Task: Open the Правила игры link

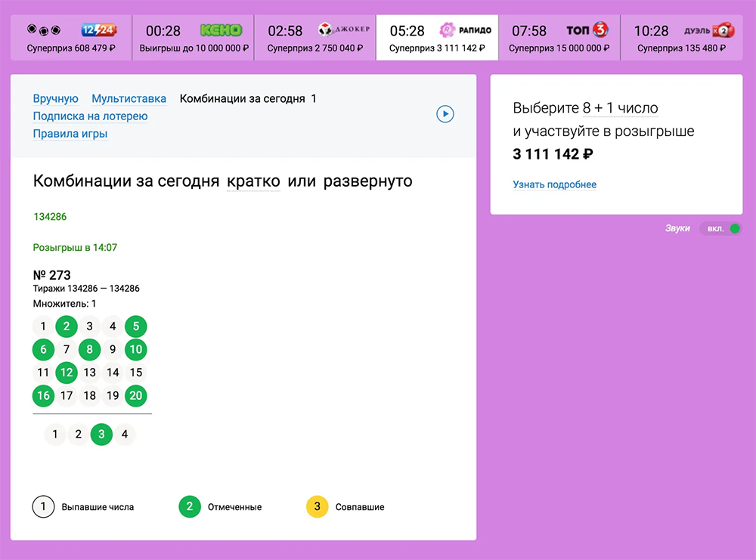Action: (x=70, y=134)
